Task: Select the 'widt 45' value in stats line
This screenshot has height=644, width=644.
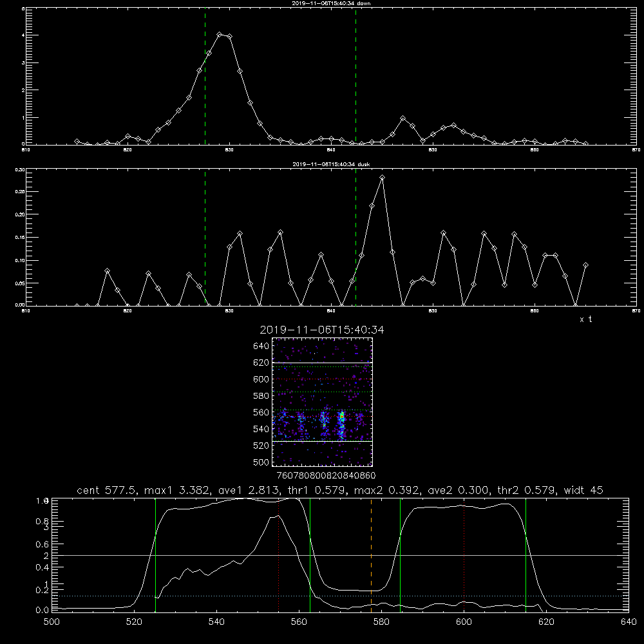Action: pos(583,490)
